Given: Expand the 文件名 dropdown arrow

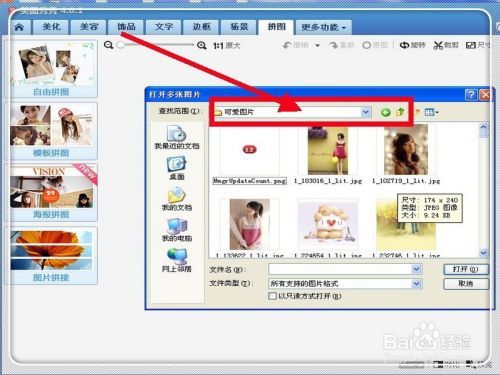Looking at the screenshot, I should click(x=417, y=269).
